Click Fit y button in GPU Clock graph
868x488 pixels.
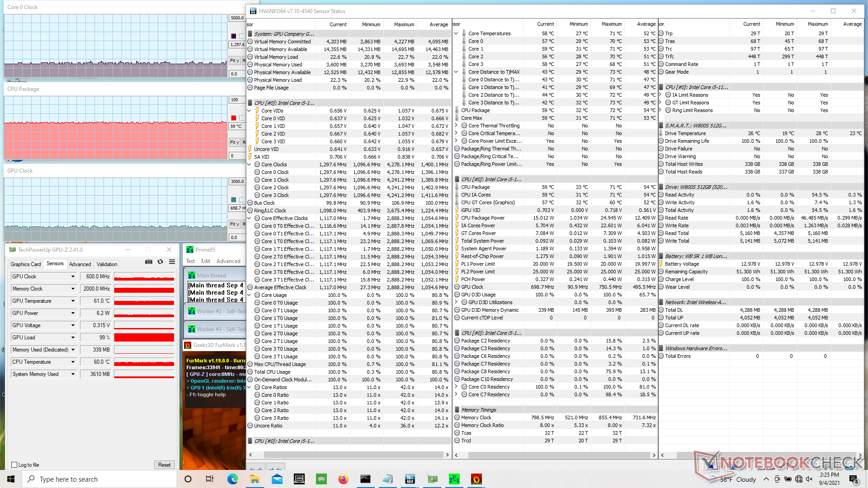pyautogui.click(x=235, y=224)
